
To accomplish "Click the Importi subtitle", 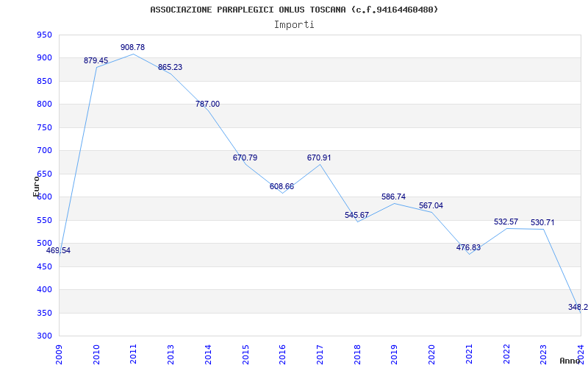I will point(294,25).
